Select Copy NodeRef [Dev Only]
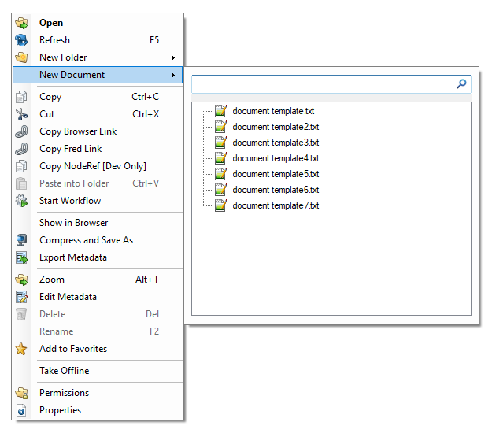Viewport: 503px width, 448px height. [x=98, y=166]
